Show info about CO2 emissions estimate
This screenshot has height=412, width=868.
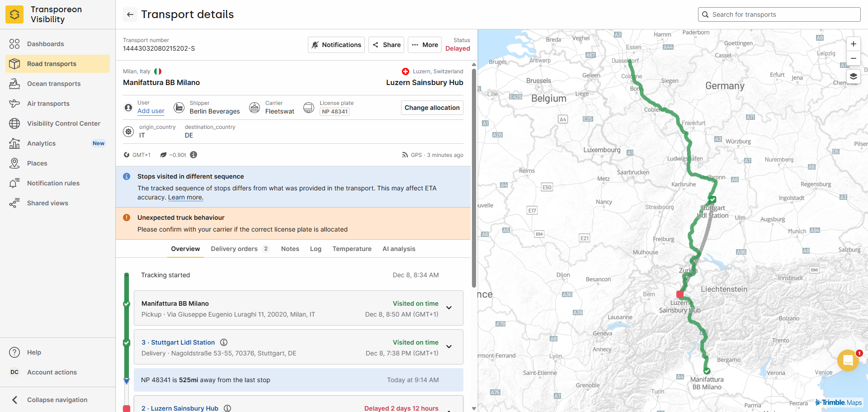click(193, 155)
